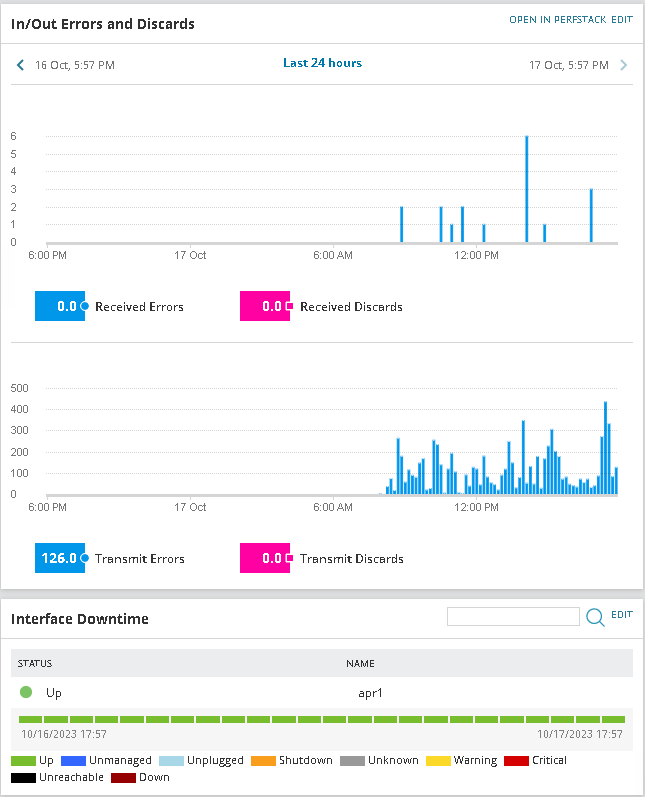Click green Up status dot for apr1
The width and height of the screenshot is (645, 797).
[x=26, y=692]
